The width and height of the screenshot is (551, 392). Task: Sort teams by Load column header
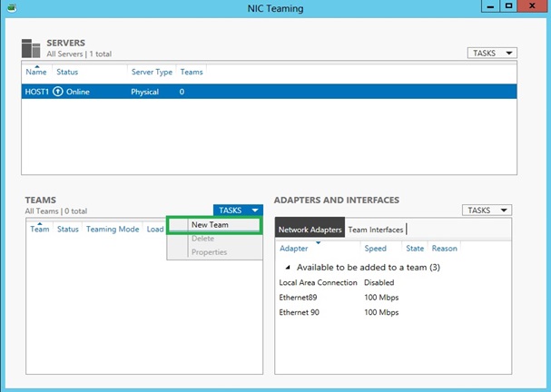coord(155,229)
